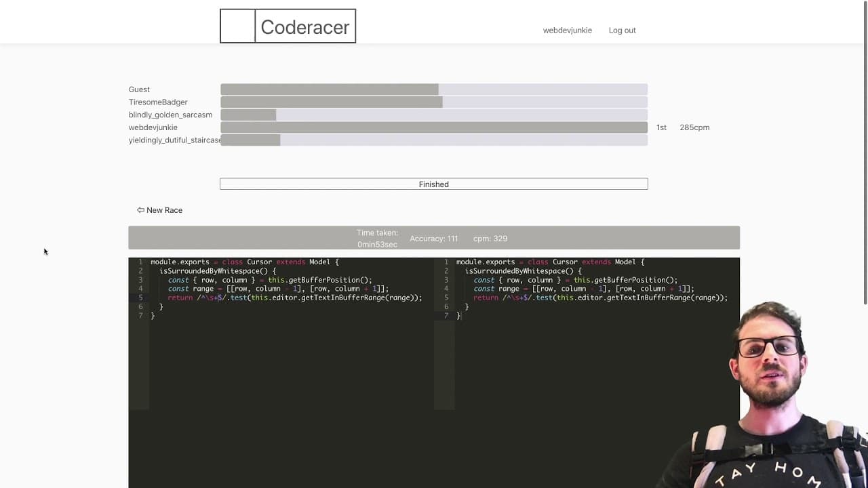Click the 1st place label
868x488 pixels.
coord(661,127)
